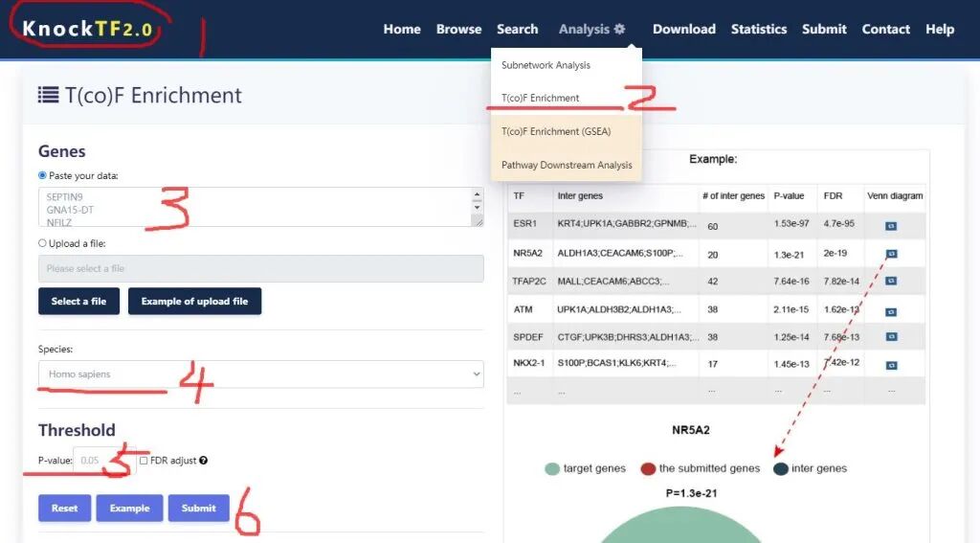Open the Venn diagram icon for ESR1
This screenshot has width=980, height=543.
click(x=891, y=226)
